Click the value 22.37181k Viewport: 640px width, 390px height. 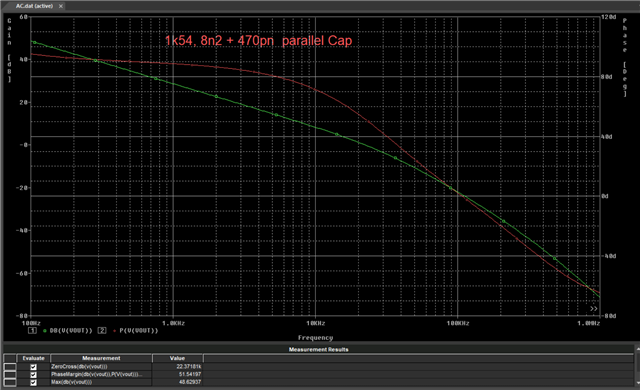189,367
